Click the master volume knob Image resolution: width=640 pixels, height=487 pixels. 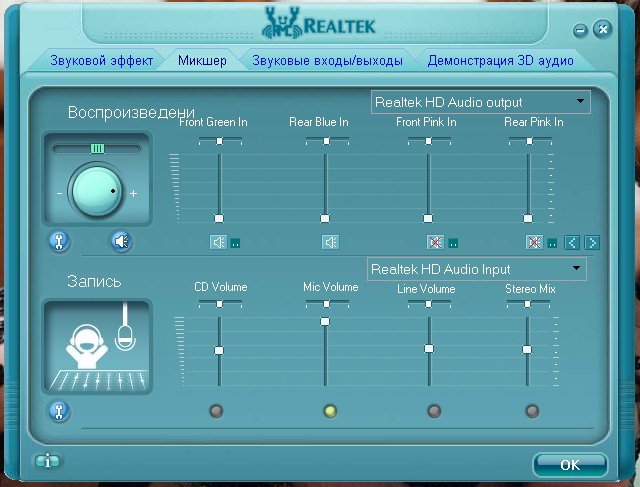coord(97,191)
